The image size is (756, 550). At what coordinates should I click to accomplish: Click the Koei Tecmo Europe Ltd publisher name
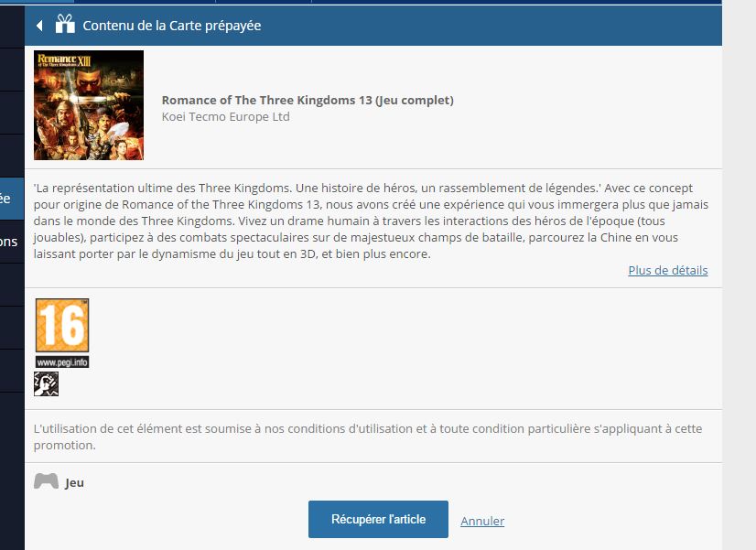226,116
